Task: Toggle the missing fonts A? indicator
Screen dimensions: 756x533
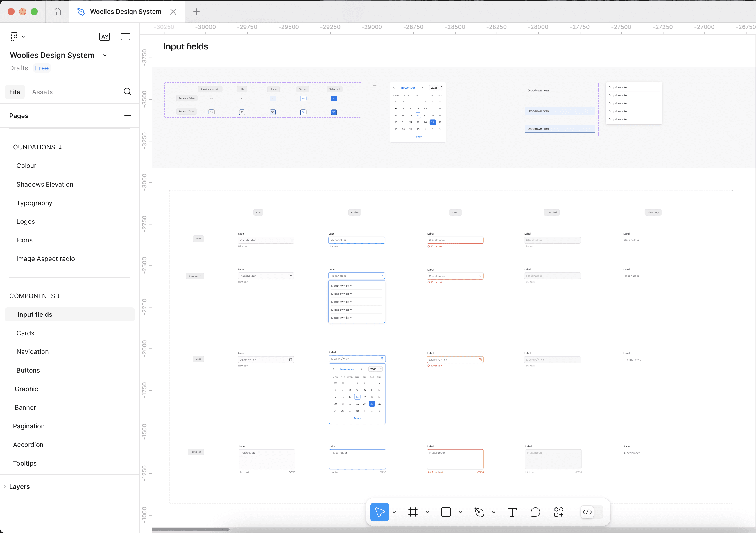Action: point(104,37)
